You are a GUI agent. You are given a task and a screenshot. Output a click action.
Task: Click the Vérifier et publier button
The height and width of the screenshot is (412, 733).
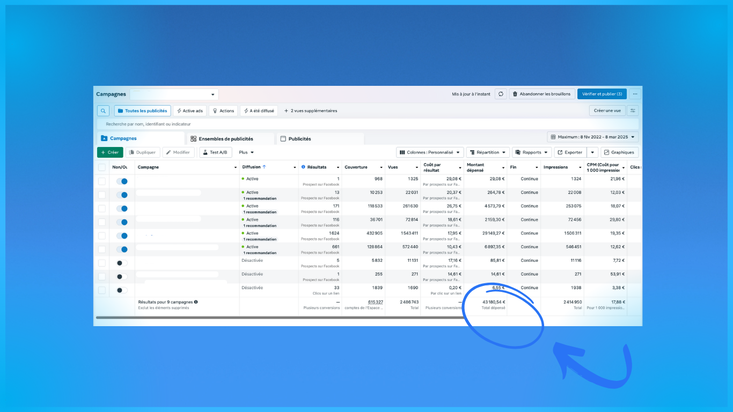tap(602, 94)
